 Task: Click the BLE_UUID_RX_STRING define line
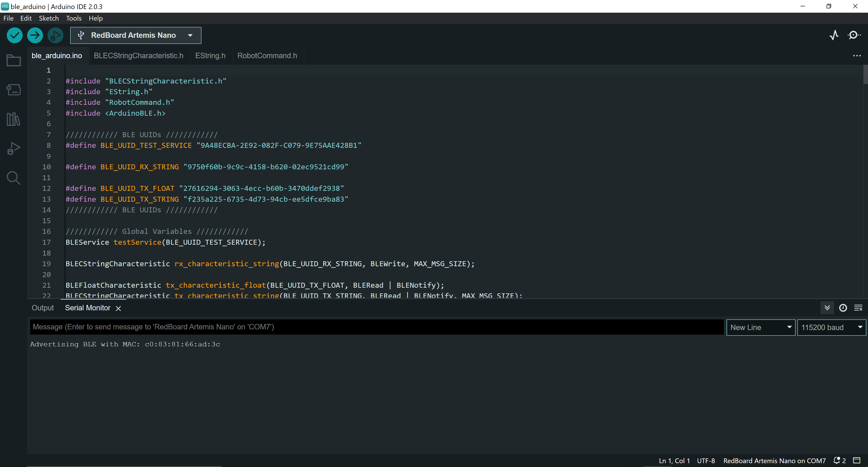point(207,167)
